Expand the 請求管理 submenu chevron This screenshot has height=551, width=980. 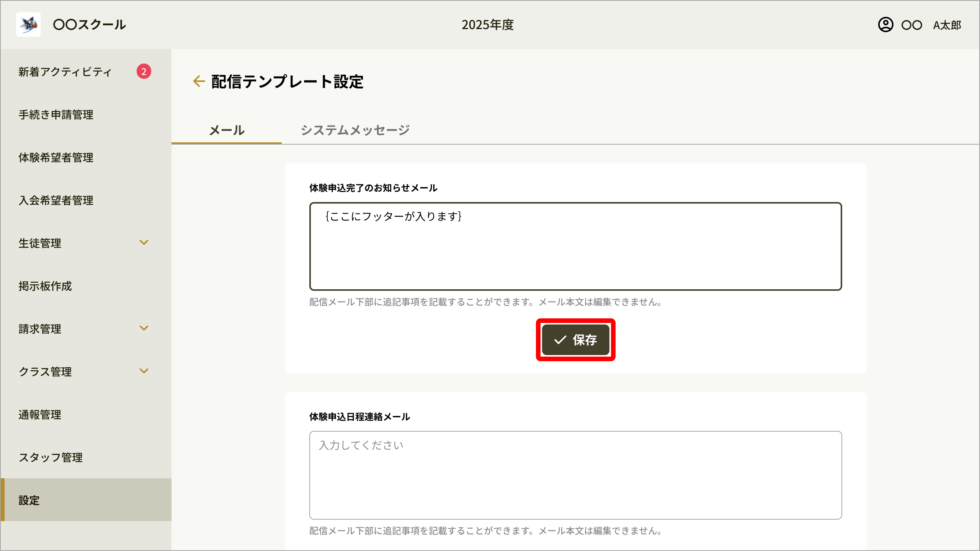[144, 328]
